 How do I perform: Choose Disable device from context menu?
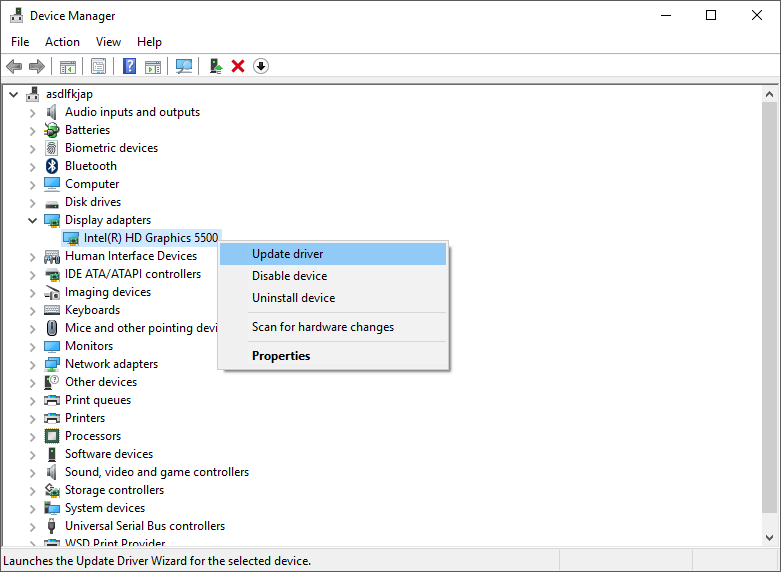coord(333,276)
